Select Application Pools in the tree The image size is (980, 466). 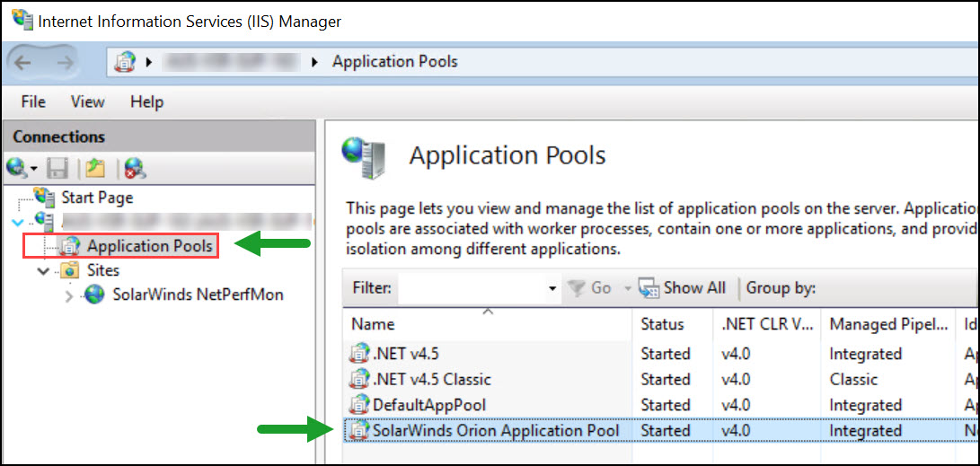(x=149, y=245)
